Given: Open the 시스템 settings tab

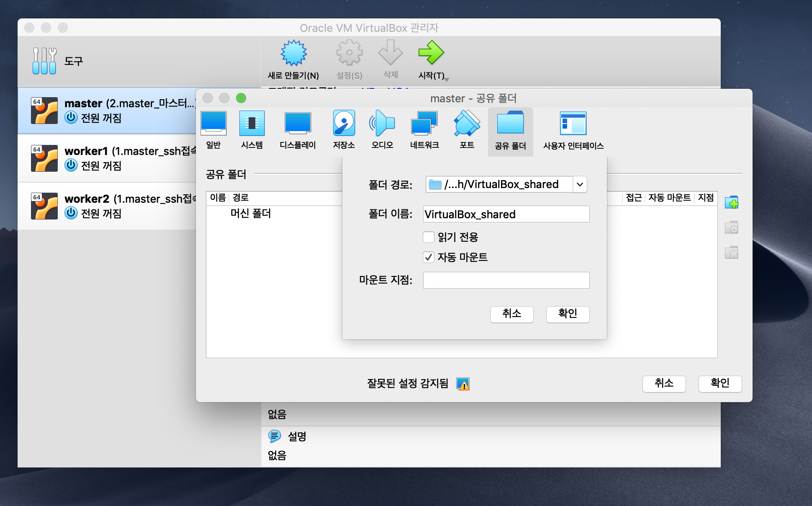Looking at the screenshot, I should pyautogui.click(x=252, y=131).
